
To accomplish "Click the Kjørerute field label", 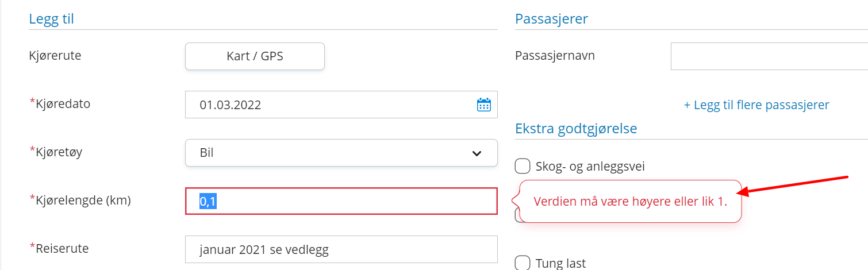I will (x=55, y=56).
